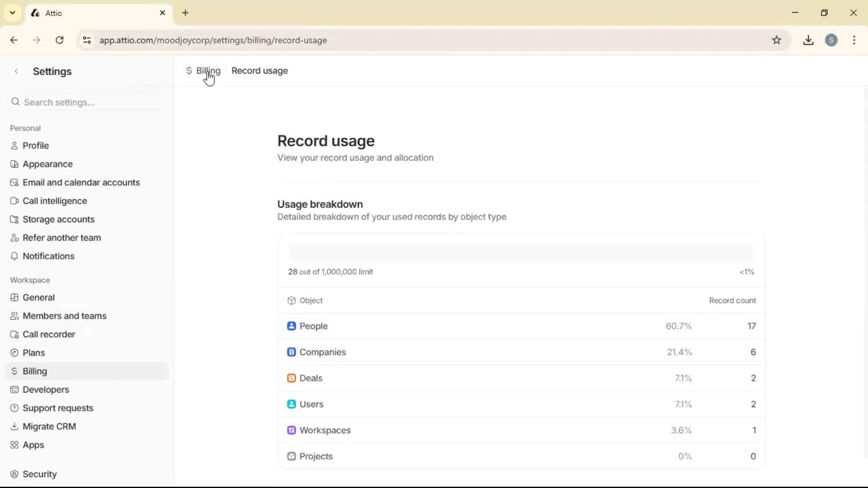The image size is (868, 488).
Task: View the Plans settings page
Action: (x=33, y=352)
